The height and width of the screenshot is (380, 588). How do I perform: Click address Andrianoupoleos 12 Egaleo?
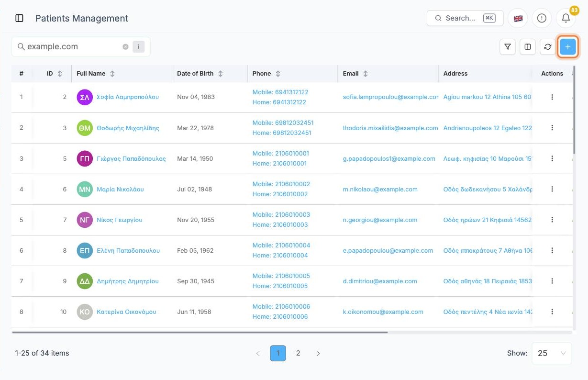(488, 128)
